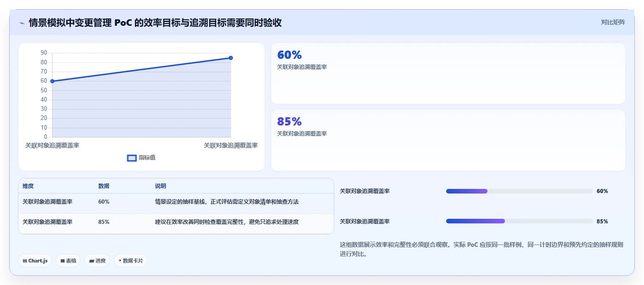Click the 数据 column header
Screen dimensions: 644x285
click(104, 186)
